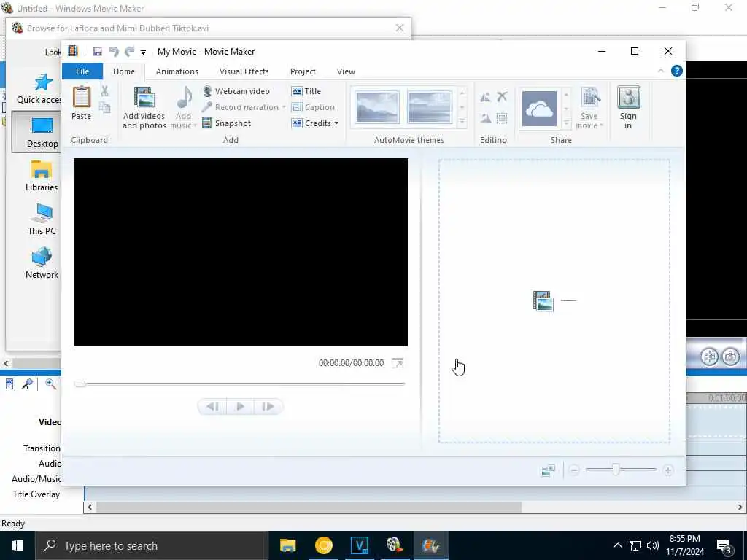The width and height of the screenshot is (747, 560).
Task: Start Webcam video capture
Action: pos(236,91)
